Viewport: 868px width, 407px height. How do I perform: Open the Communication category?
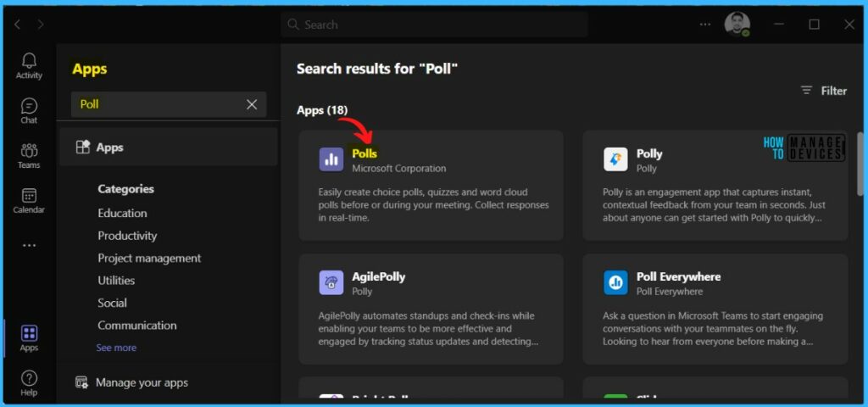137,326
